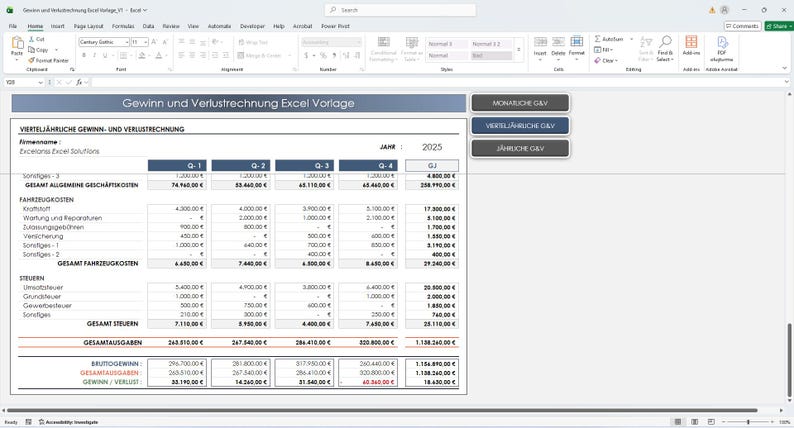Open Find & Select magnifier

(665, 48)
